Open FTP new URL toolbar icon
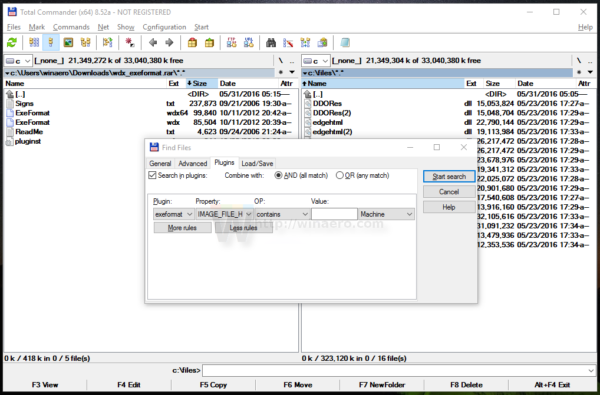 coord(249,42)
